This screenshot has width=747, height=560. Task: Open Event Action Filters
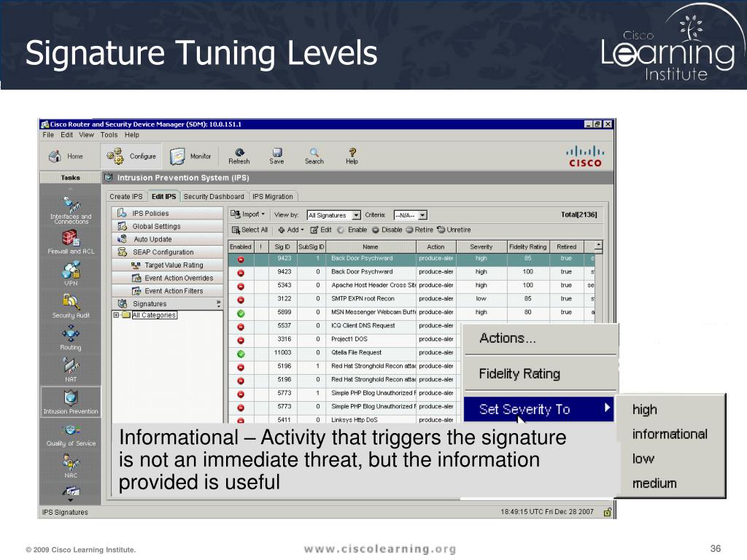(x=167, y=290)
